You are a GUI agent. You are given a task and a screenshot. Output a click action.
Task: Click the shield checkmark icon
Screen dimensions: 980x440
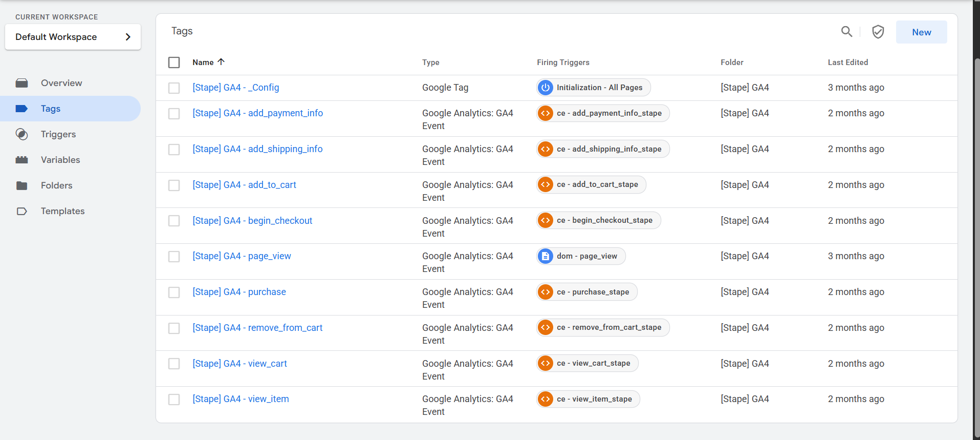tap(878, 32)
